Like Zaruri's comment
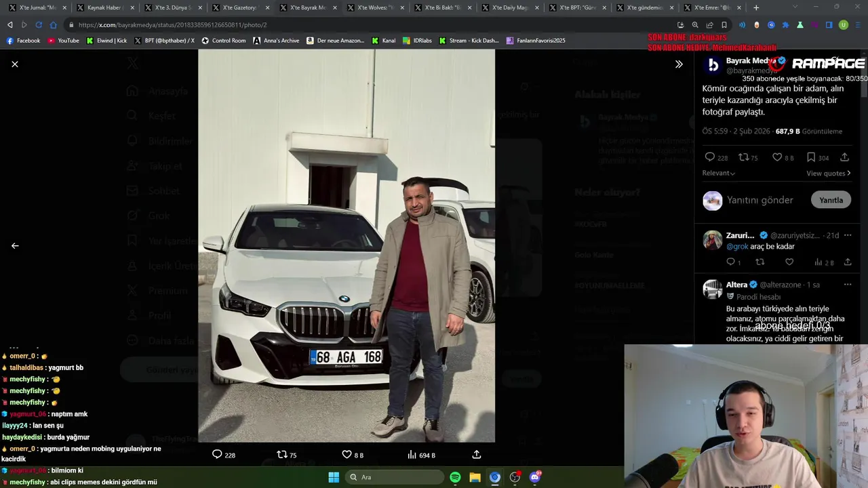 point(789,262)
